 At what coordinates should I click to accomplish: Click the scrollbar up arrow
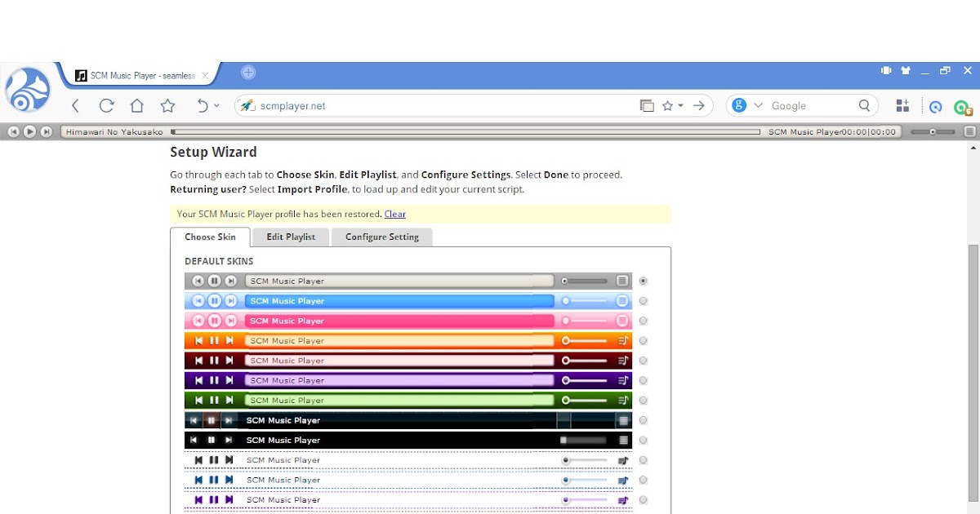[x=973, y=148]
